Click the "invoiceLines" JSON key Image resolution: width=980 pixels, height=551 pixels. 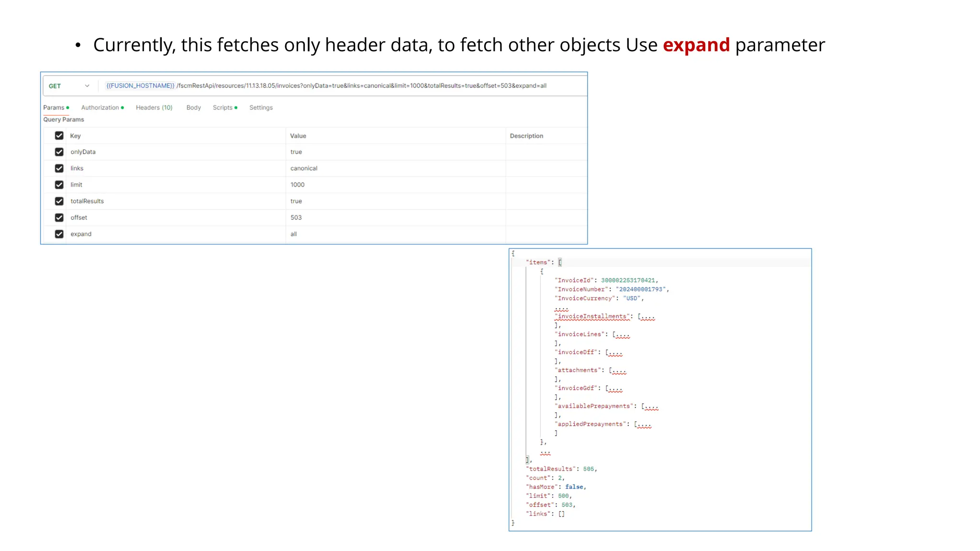coord(579,334)
